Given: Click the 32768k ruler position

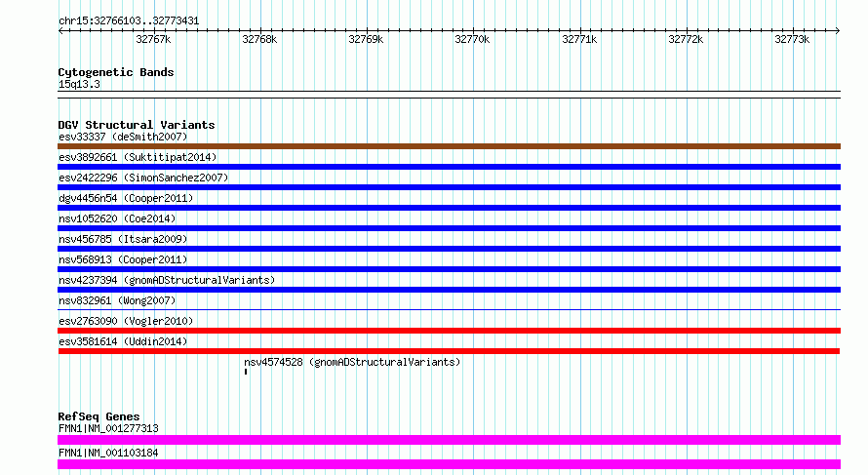Looking at the screenshot, I should tap(259, 39).
